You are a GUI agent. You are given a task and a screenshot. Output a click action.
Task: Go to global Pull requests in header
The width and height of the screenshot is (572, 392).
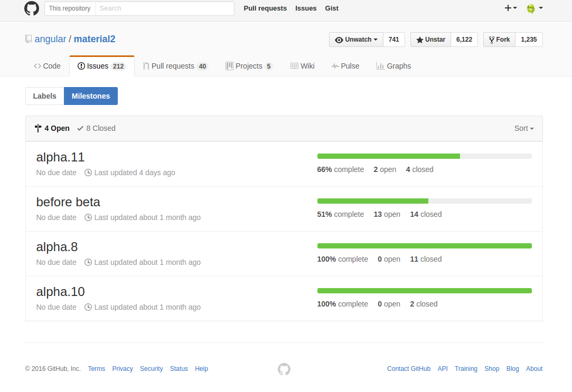tap(265, 8)
